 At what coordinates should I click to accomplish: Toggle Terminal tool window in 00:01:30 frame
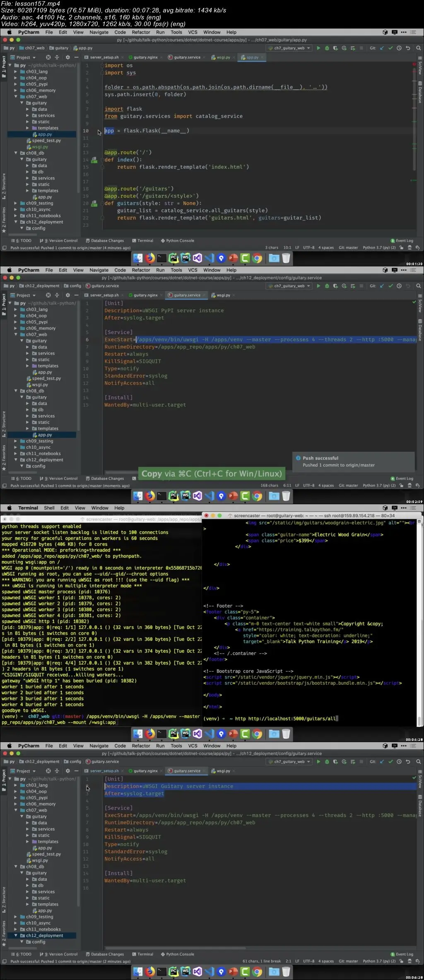143,241
